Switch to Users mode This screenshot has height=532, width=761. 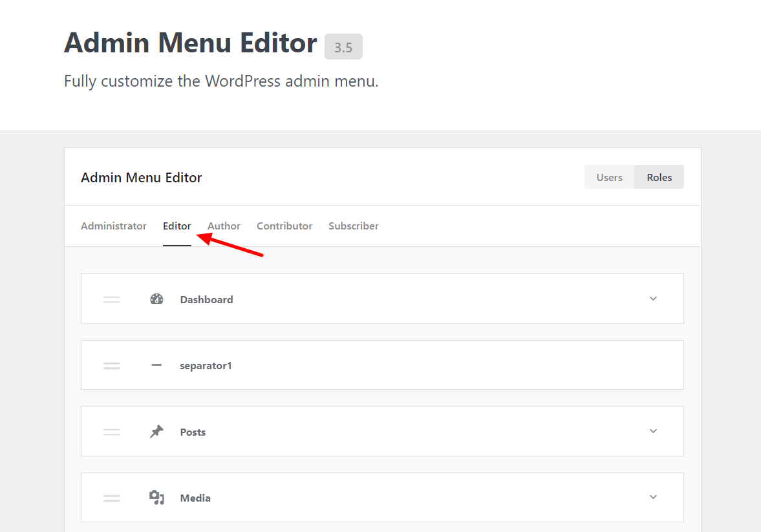tap(609, 177)
